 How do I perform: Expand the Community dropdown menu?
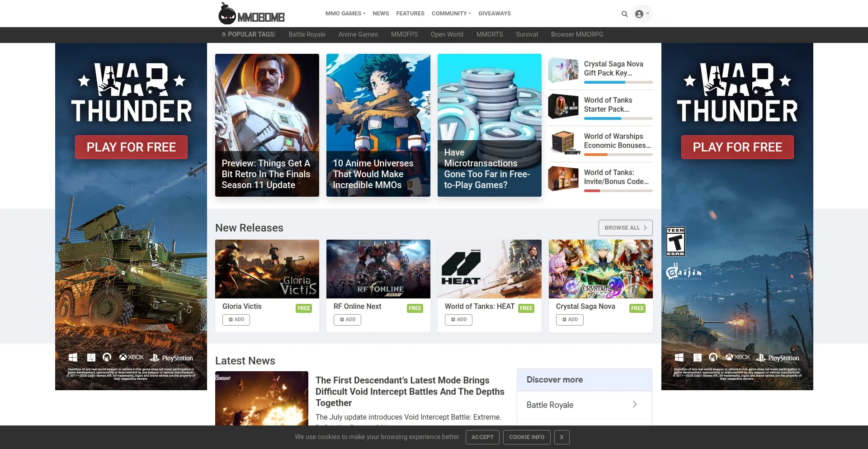pos(451,14)
